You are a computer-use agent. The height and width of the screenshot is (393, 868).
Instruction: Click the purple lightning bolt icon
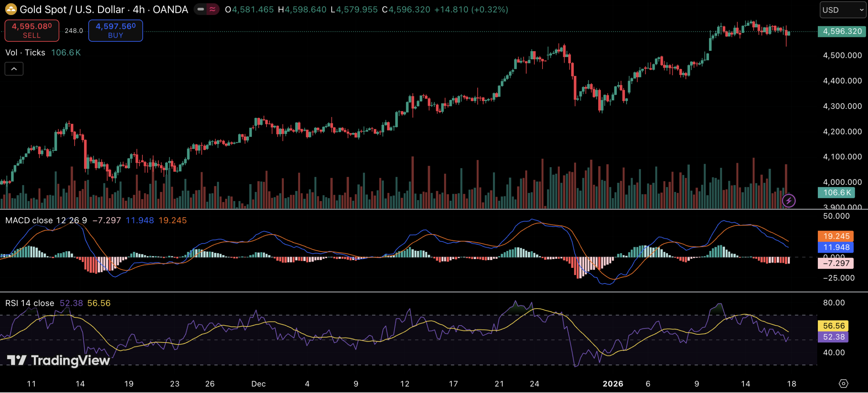coord(789,201)
